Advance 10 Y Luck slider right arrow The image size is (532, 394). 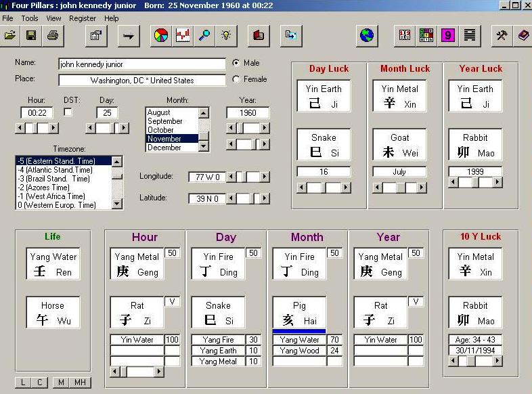click(x=497, y=360)
